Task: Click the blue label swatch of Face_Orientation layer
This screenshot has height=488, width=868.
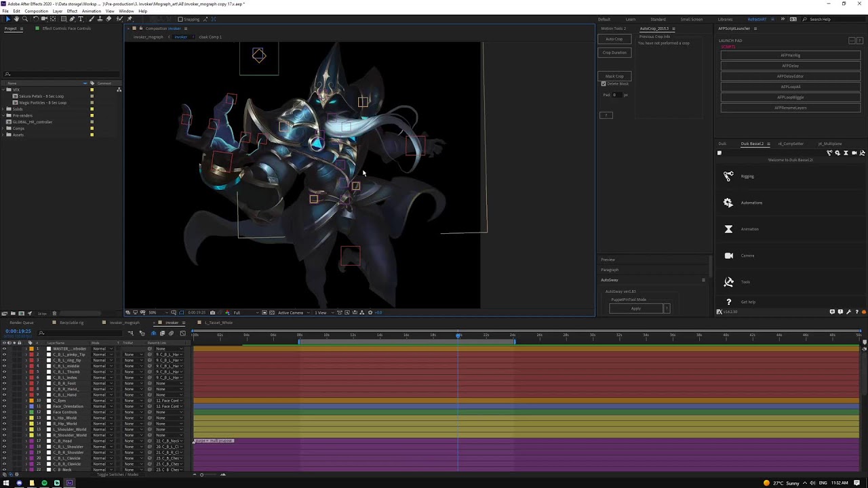Action: tap(31, 406)
